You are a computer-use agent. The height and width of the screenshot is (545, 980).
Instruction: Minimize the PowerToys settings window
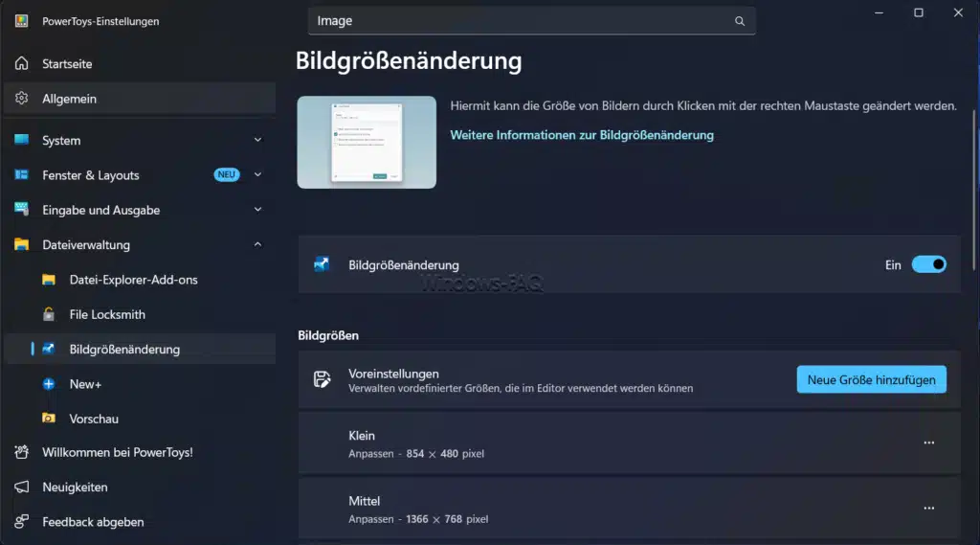click(879, 12)
